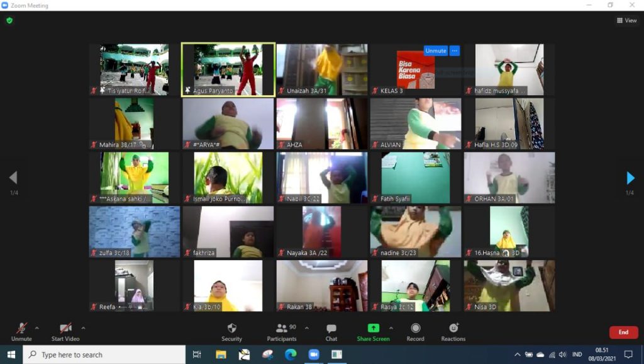Unmute KELAS 3 using the blue button
644x364 pixels.
pyautogui.click(x=435, y=51)
